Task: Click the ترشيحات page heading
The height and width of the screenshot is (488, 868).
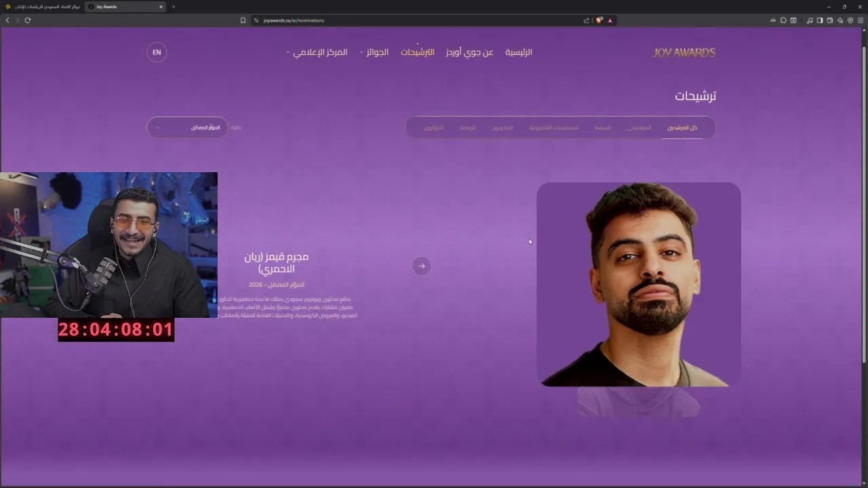Action: (x=696, y=96)
